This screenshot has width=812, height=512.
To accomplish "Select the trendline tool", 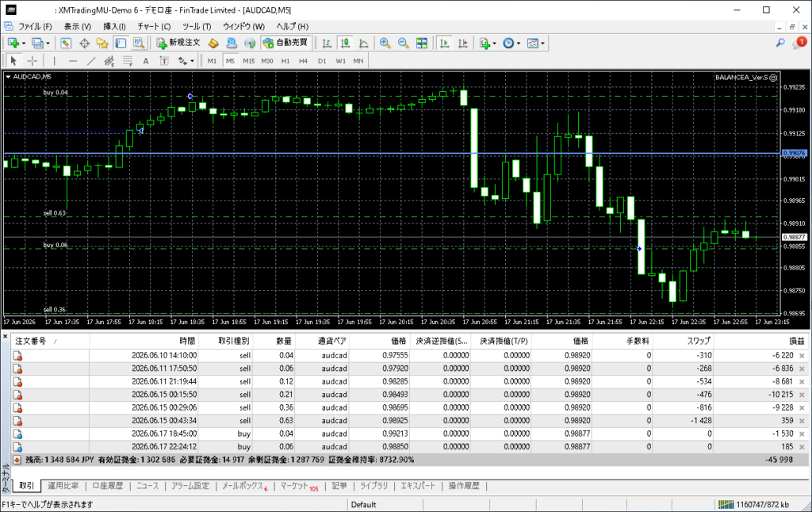I will coord(91,60).
